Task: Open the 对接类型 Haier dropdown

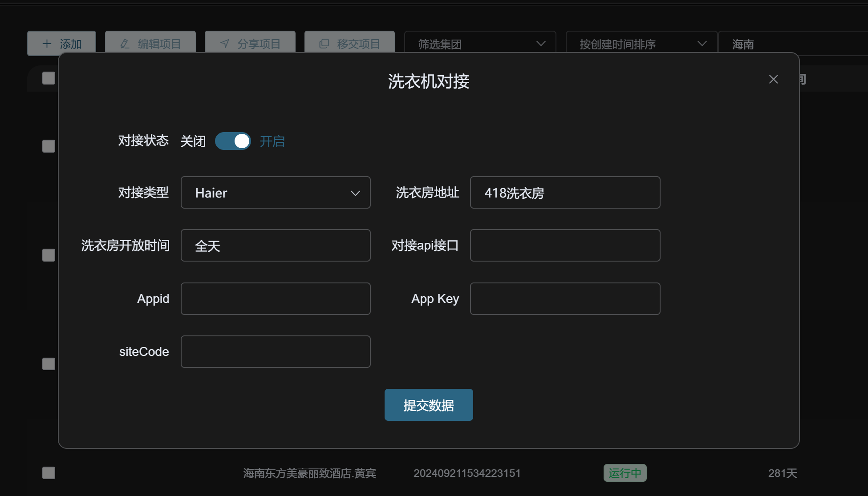Action: tap(276, 193)
